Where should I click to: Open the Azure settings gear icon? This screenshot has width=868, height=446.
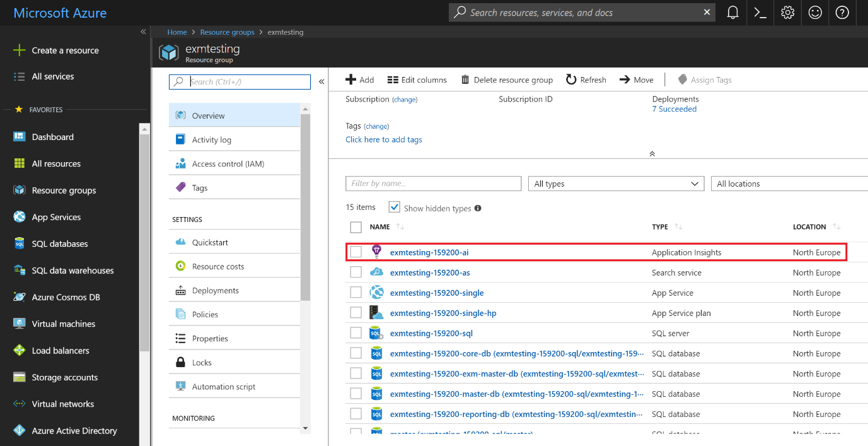pyautogui.click(x=787, y=12)
